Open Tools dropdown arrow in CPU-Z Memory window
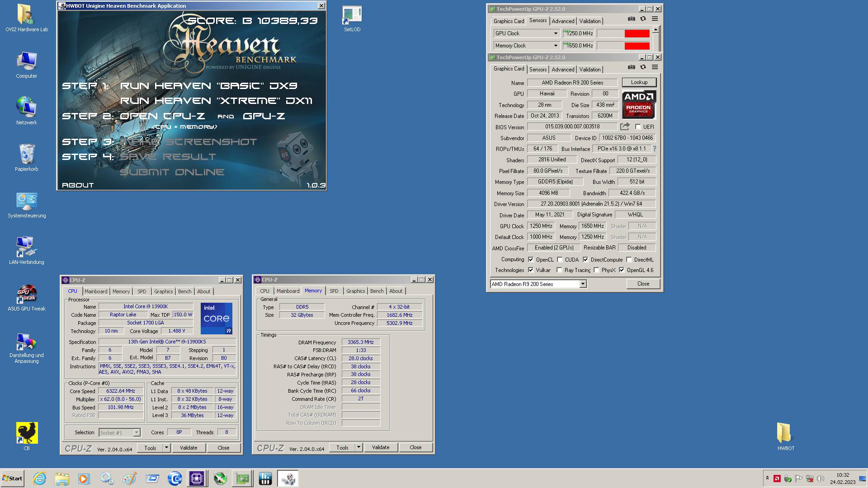 [359, 447]
